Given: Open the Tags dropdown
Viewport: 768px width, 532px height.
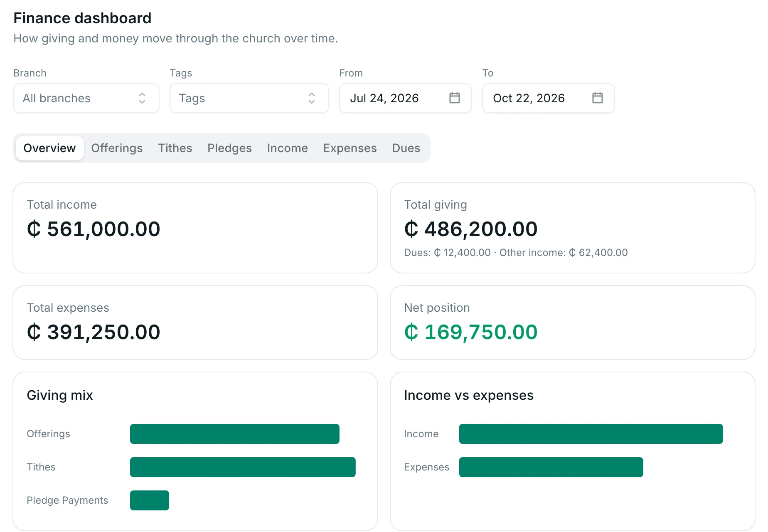Looking at the screenshot, I should point(249,98).
